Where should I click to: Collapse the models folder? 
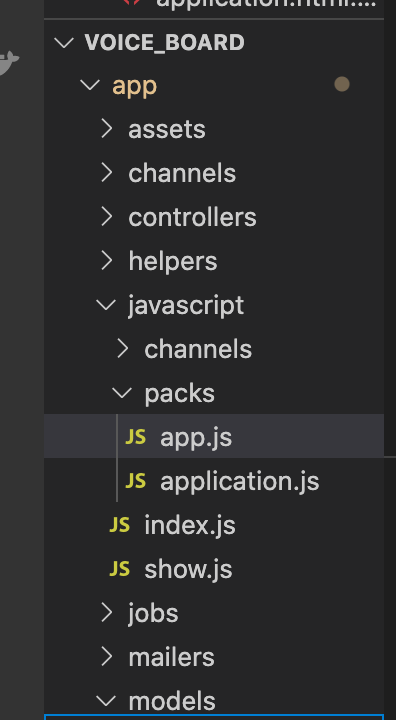[106, 701]
